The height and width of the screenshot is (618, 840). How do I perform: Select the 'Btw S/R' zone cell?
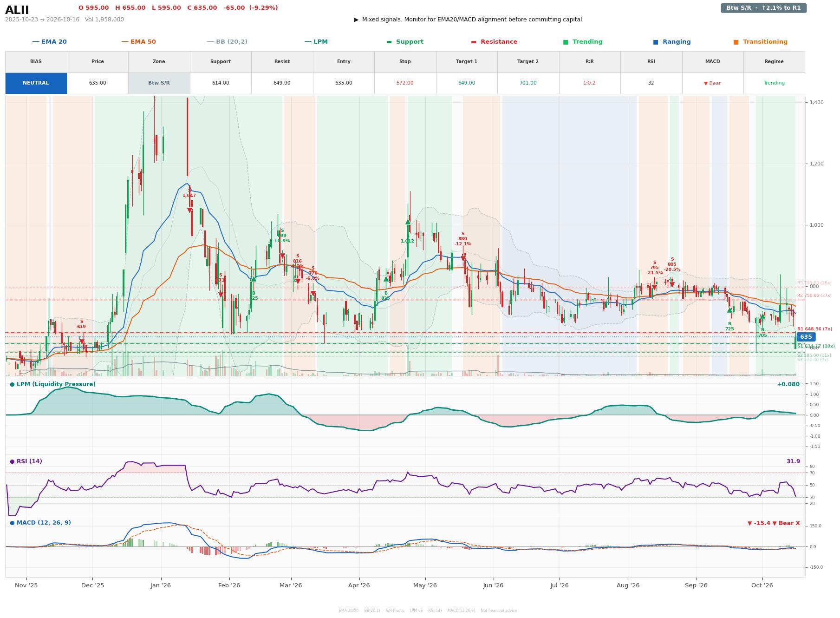click(159, 83)
